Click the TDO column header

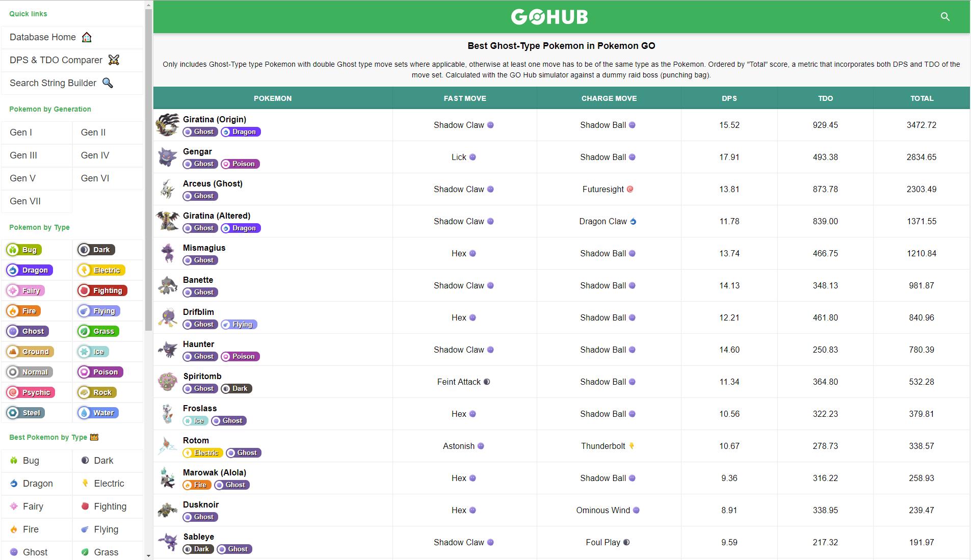(x=825, y=98)
